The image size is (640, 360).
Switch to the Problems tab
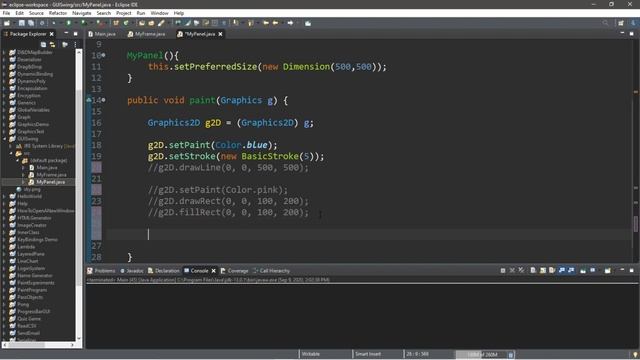[x=101, y=271]
